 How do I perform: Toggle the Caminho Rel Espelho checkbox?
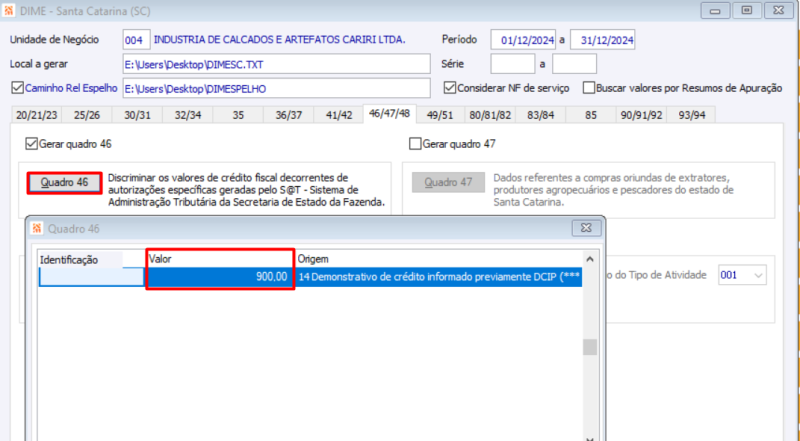17,88
